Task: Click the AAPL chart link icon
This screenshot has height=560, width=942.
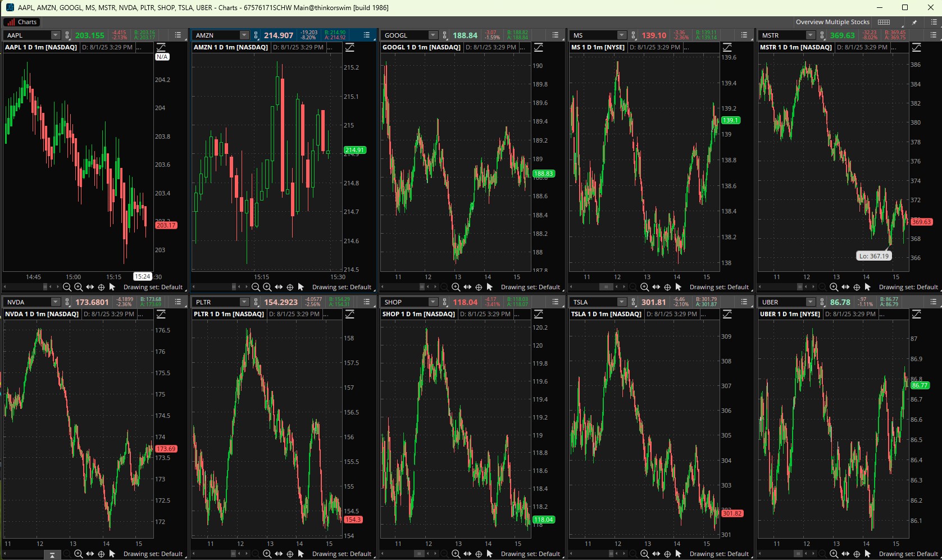Action: point(67,35)
